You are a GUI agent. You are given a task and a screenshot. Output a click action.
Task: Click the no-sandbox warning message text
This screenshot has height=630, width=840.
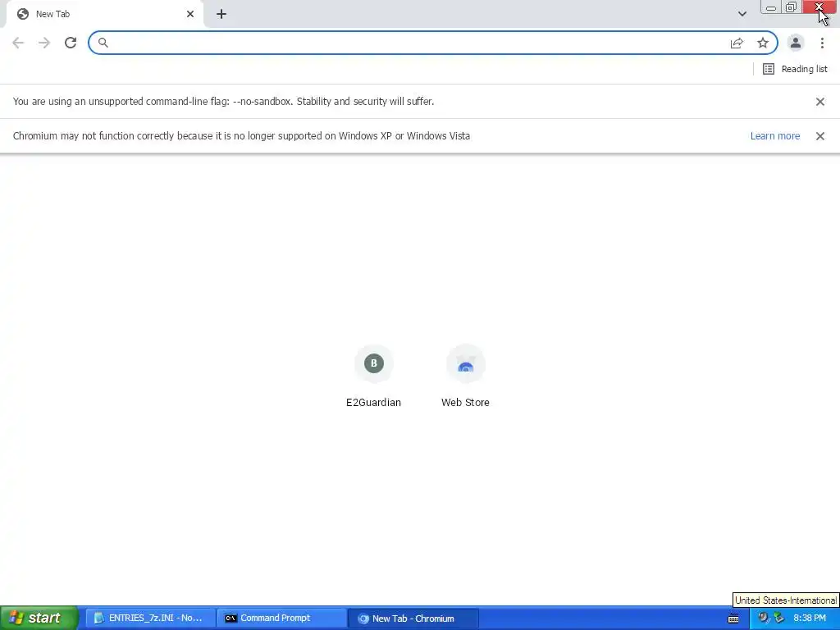tap(223, 102)
